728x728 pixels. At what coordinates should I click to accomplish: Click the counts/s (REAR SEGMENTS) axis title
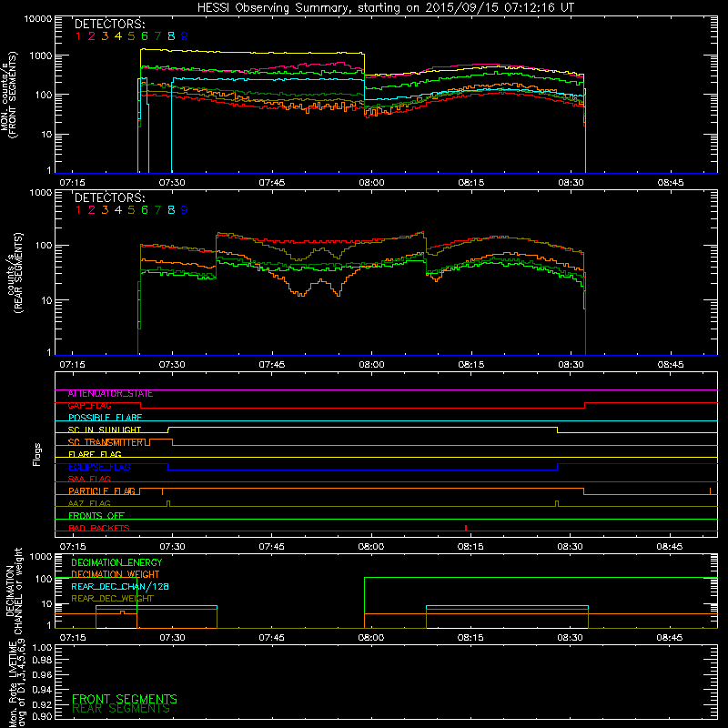pyautogui.click(x=15, y=272)
